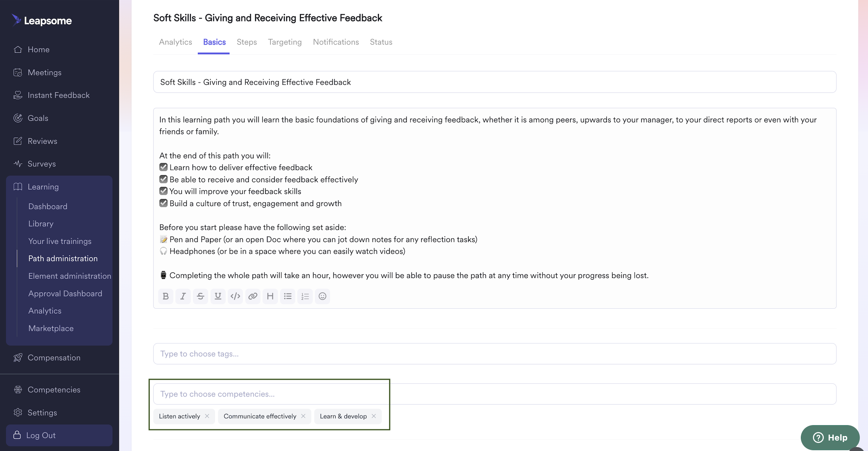The height and width of the screenshot is (451, 868).
Task: Click the strikethrough formatting icon
Action: 200,296
